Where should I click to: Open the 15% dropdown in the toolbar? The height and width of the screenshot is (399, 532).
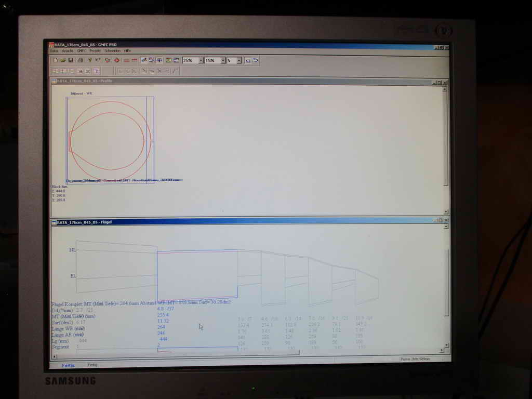[x=223, y=60]
